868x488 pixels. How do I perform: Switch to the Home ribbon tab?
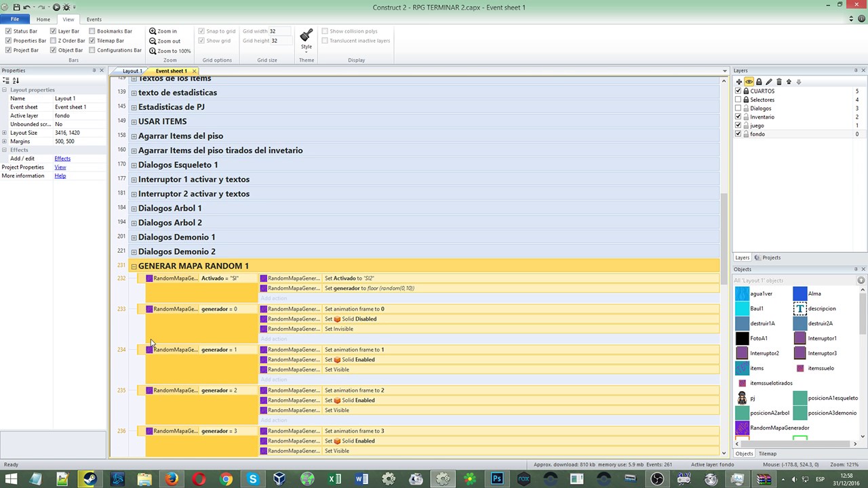[43, 19]
